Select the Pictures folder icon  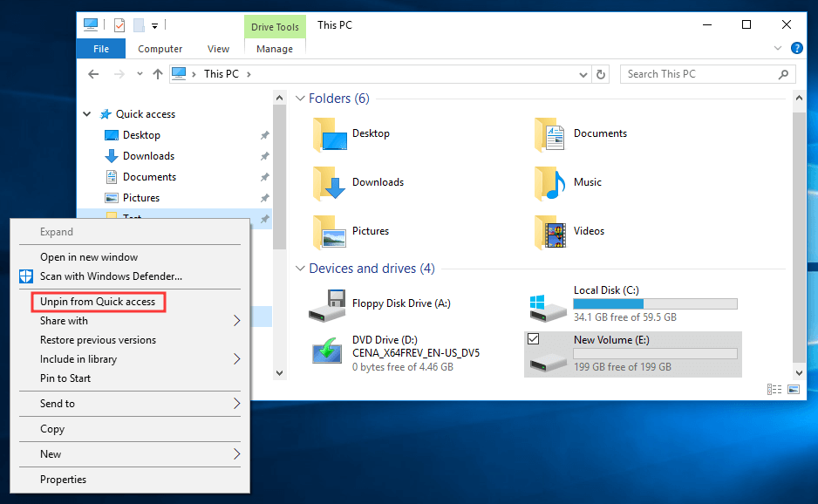[330, 232]
